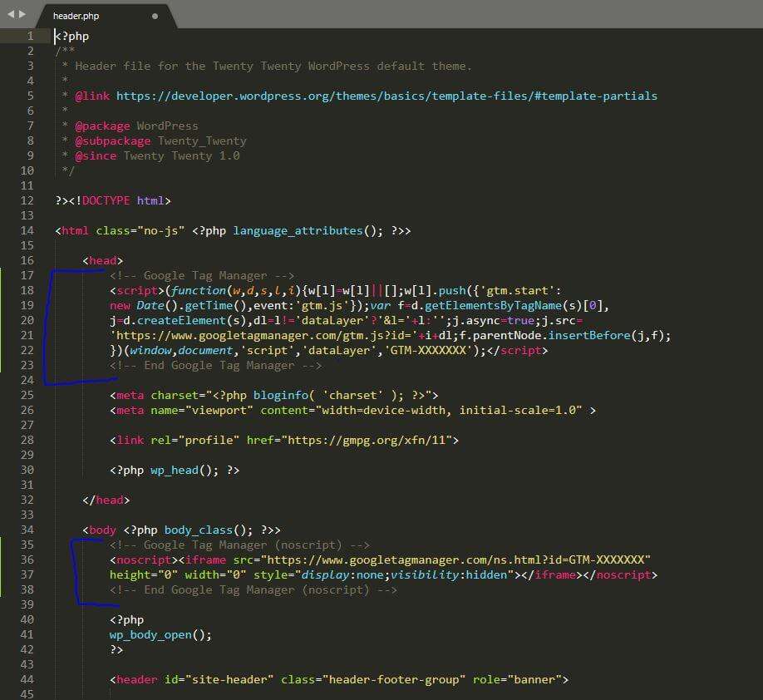
Task: Click '@package' tag in comment
Action: (x=102, y=126)
